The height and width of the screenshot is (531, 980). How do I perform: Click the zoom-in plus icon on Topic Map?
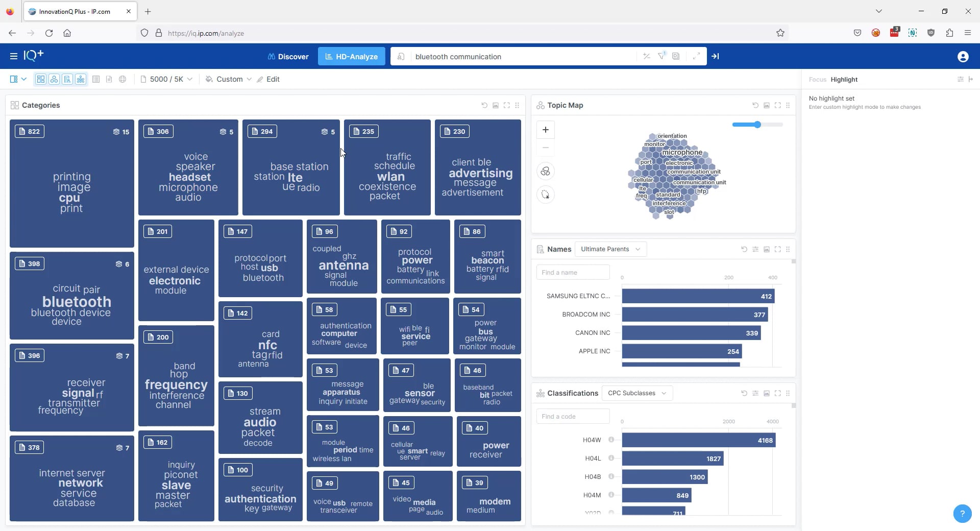545,130
